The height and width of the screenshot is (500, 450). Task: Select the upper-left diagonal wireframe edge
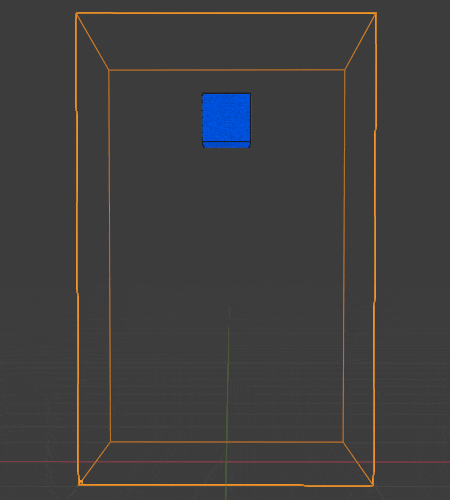coord(93,42)
